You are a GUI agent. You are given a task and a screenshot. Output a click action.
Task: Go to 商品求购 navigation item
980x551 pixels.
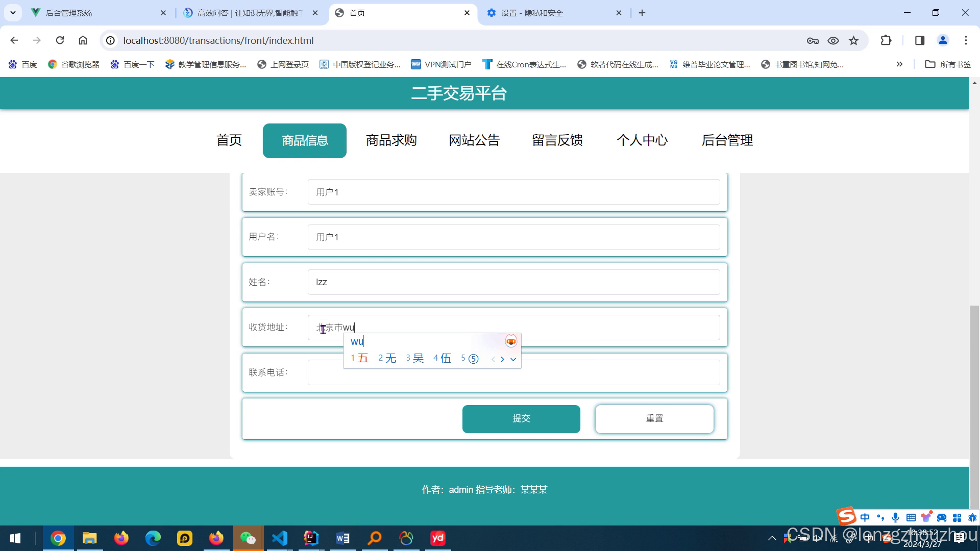tap(391, 140)
